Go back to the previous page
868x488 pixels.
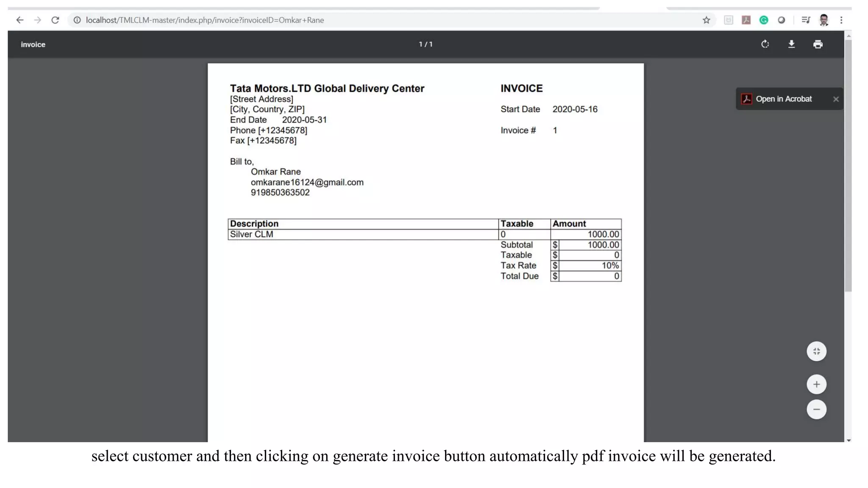(x=20, y=20)
